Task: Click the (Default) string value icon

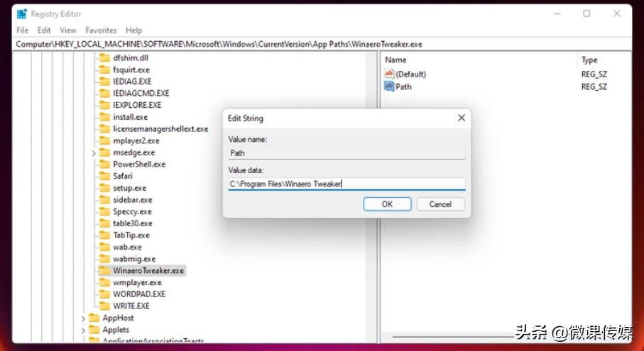Action: [388, 74]
